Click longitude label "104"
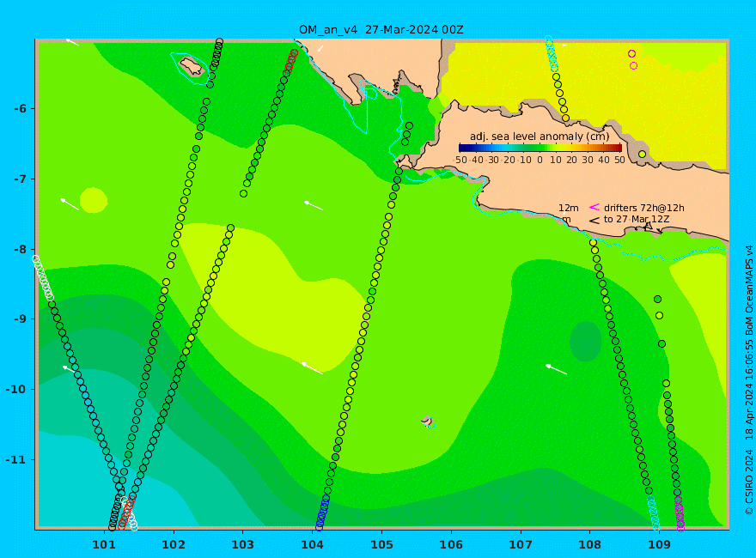The width and height of the screenshot is (756, 558). (x=313, y=545)
